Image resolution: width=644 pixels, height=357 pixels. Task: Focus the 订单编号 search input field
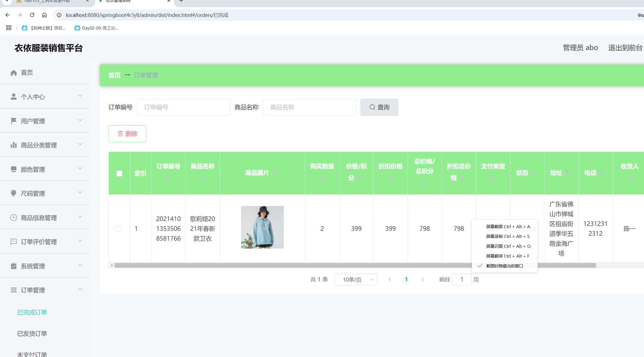183,107
